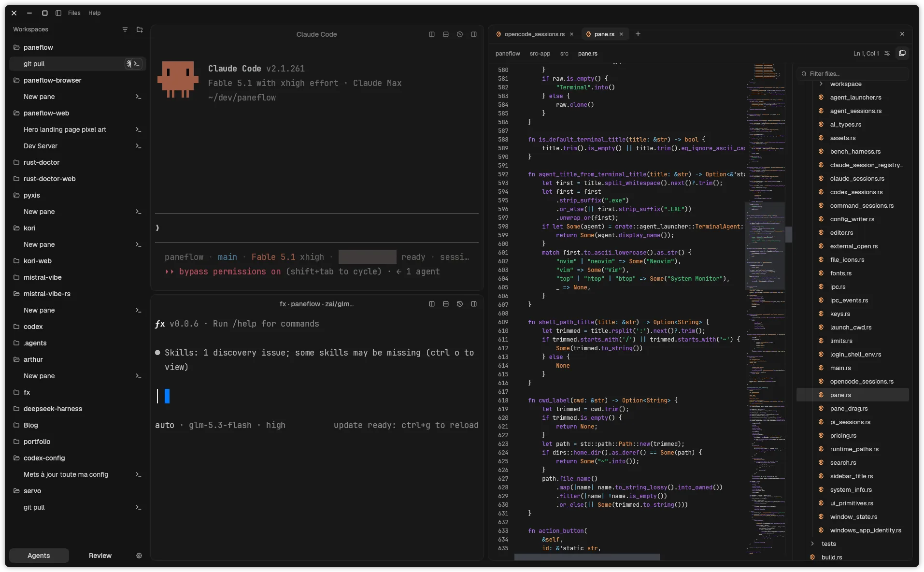Switch to the opencode_sessions.rs tab
The image size is (924, 572).
(x=534, y=34)
